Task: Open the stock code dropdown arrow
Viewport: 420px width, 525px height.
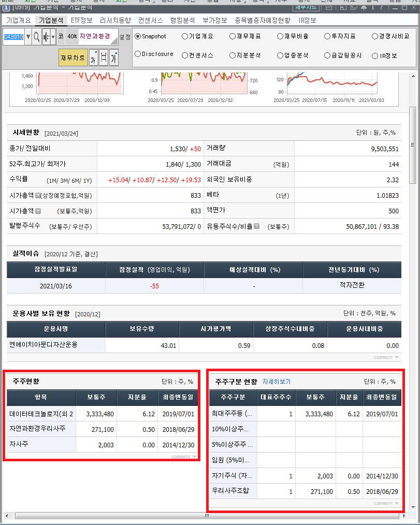Action: tap(28, 36)
